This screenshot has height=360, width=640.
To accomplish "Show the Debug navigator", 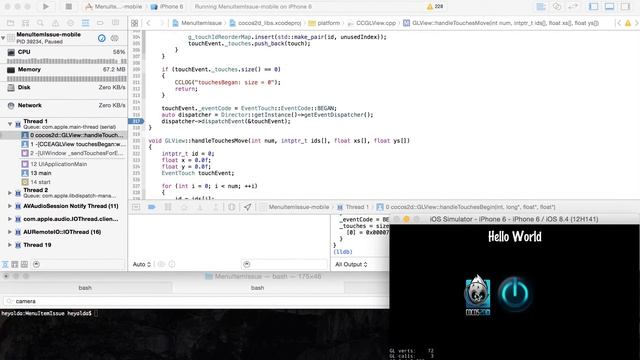I will click(x=85, y=23).
